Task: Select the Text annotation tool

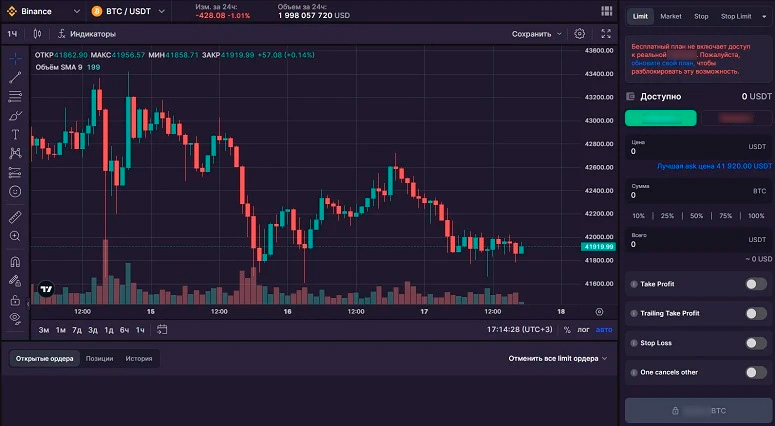Action: pos(15,134)
